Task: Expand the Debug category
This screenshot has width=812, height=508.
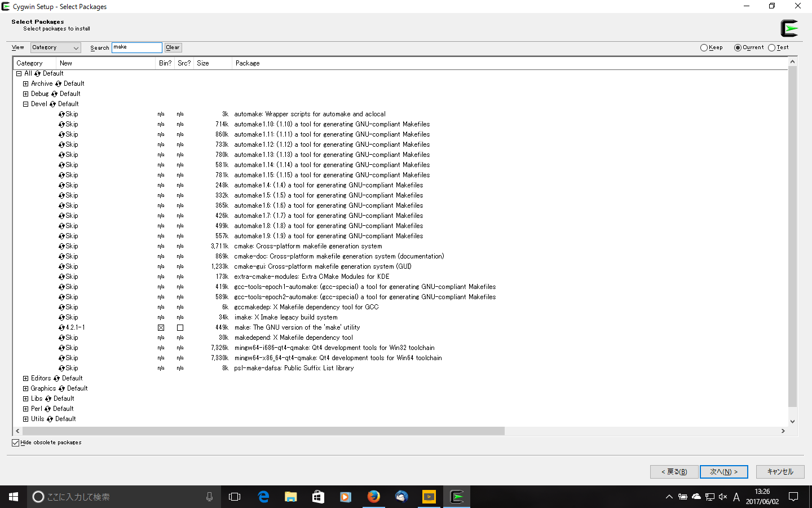Action: point(25,94)
